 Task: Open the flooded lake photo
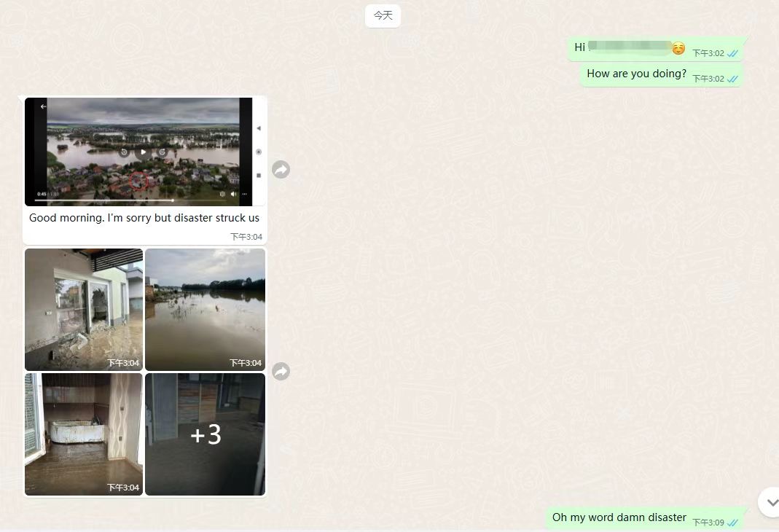(x=205, y=310)
